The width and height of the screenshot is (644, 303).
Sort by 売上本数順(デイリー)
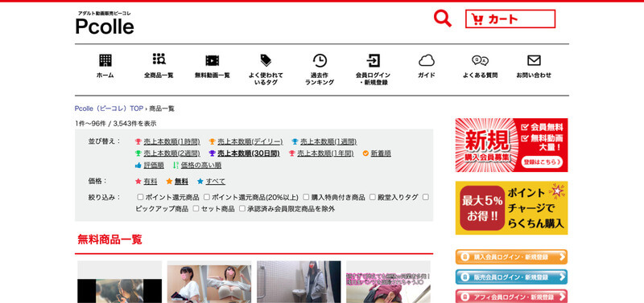pos(250,141)
